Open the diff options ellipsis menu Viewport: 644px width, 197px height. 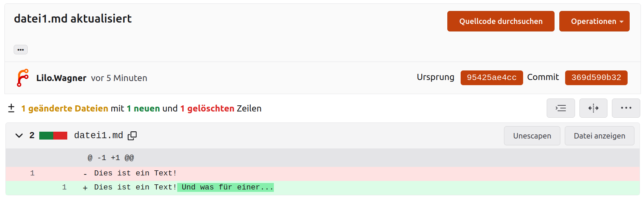click(x=626, y=108)
